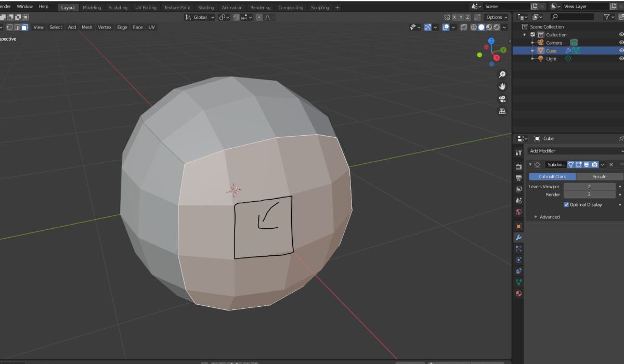Open the Window menu
This screenshot has height=364, width=624.
tap(24, 6)
